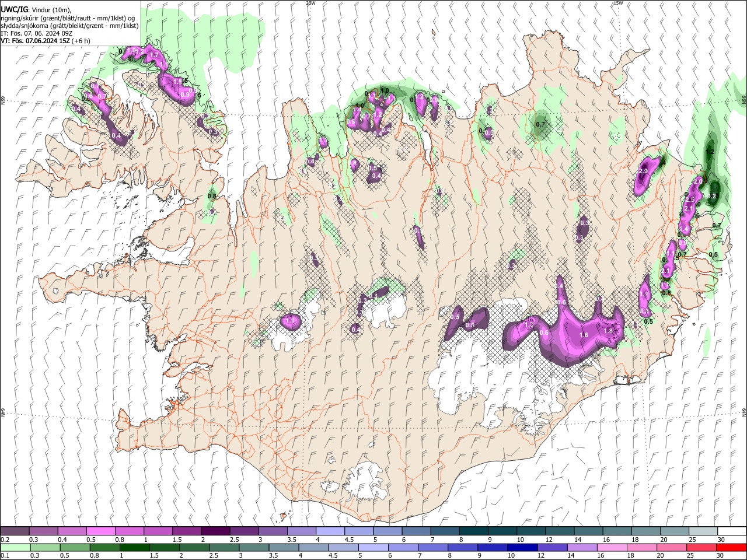Click the upper legend swatch between 4 and 4.5

coord(330,531)
